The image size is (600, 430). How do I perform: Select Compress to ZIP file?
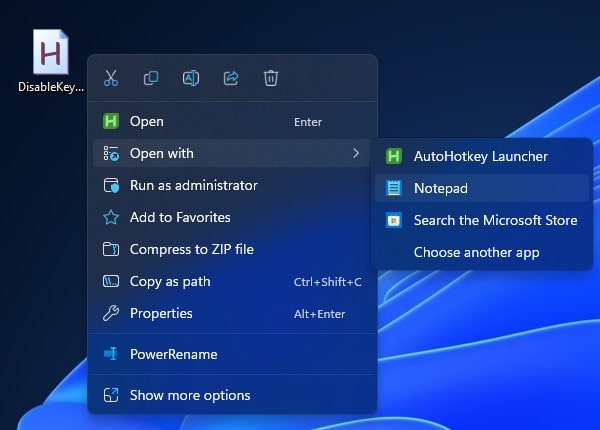pyautogui.click(x=232, y=249)
